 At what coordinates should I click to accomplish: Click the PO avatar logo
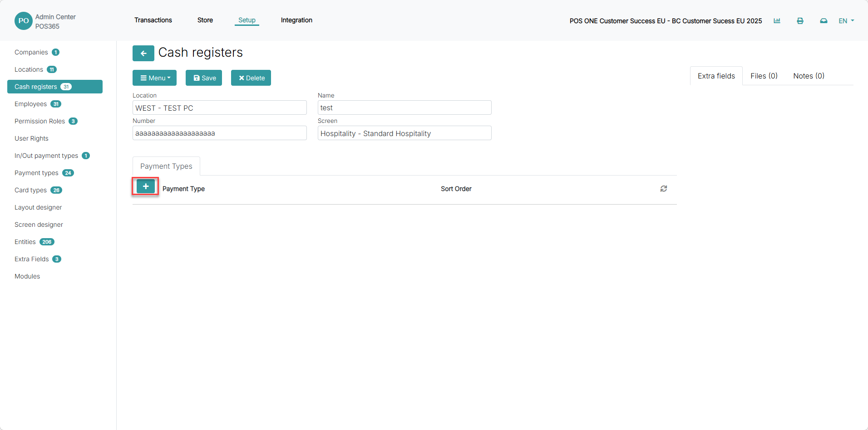[x=24, y=21]
